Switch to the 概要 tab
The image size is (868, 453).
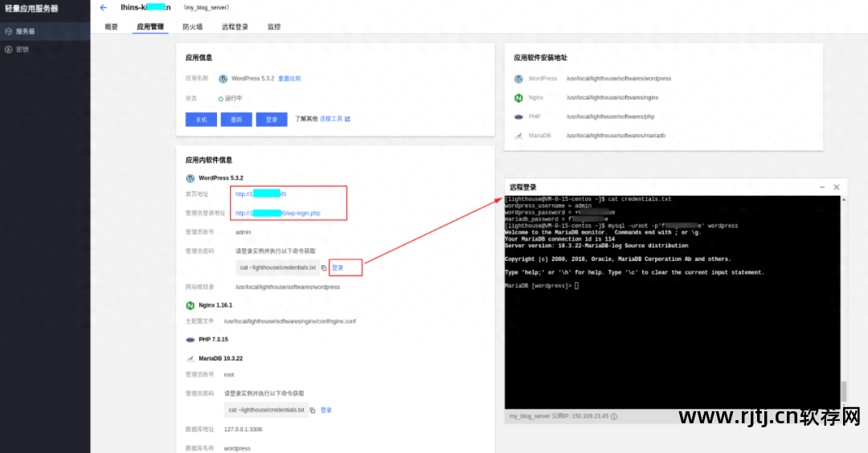111,27
